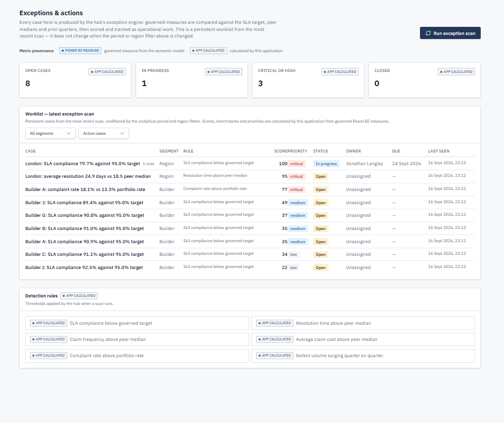Click the Exceptions & actions heading
The image size is (504, 423).
51,13
